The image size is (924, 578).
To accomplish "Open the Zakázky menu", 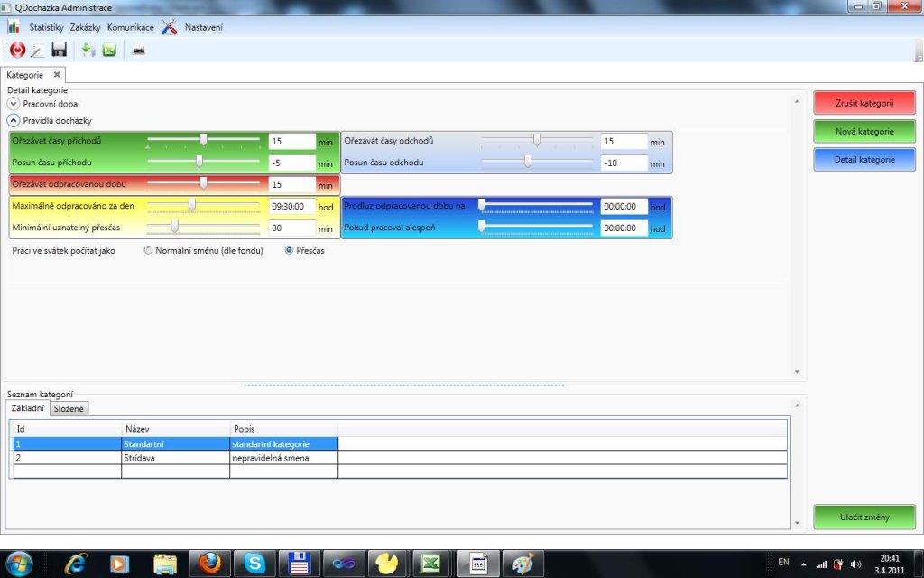I will coord(86,27).
